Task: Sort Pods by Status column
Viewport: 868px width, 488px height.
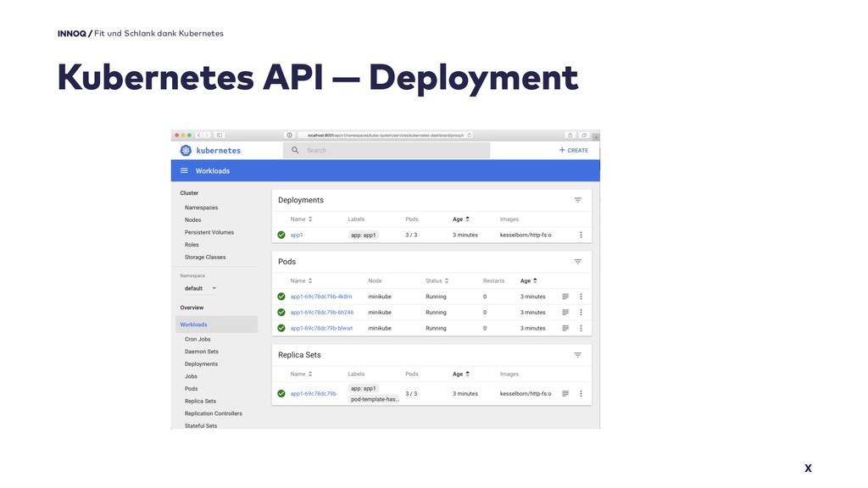Action: click(x=437, y=281)
